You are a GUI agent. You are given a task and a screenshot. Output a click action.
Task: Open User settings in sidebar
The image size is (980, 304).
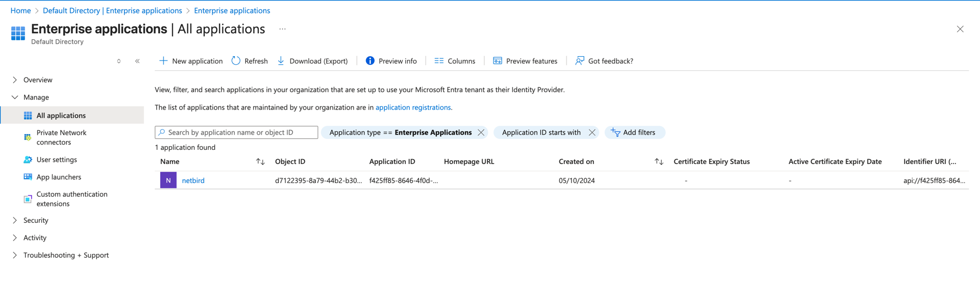click(x=57, y=160)
